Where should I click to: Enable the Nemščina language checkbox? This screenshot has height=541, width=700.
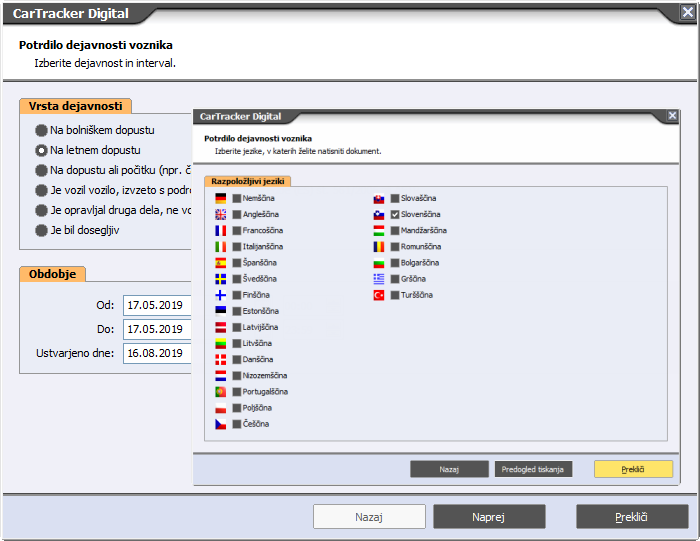[x=237, y=198]
